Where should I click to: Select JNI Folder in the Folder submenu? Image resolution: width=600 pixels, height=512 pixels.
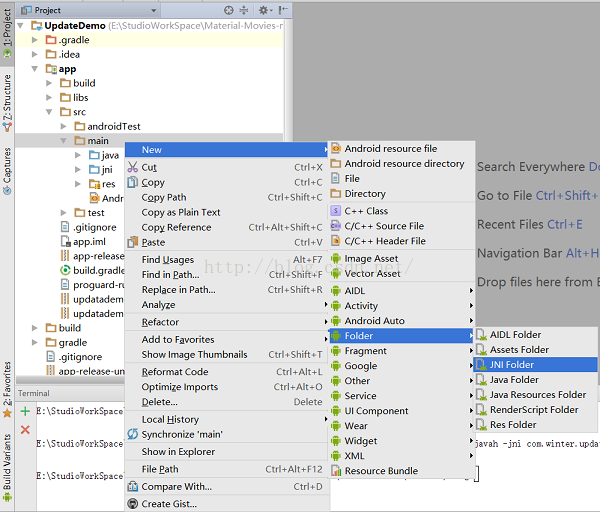click(x=511, y=365)
